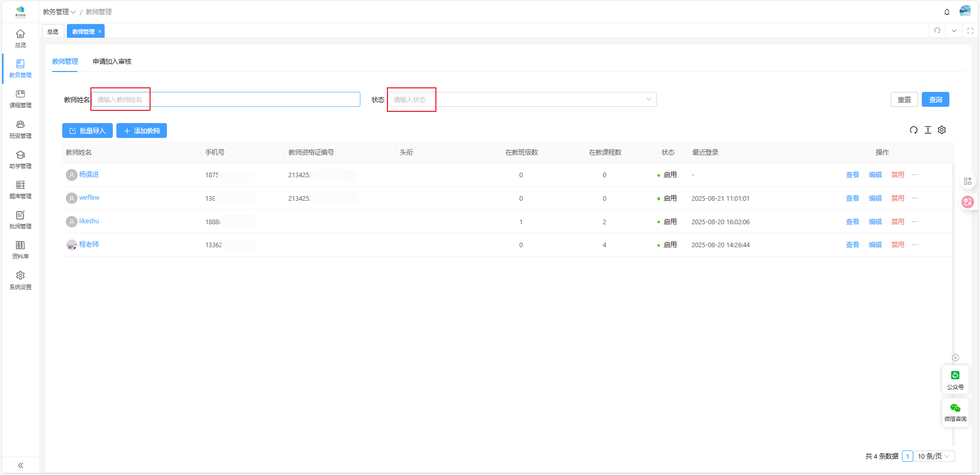Screen dimensions: 980x475
Task: Open 资料库 sidebar item
Action: (x=20, y=250)
